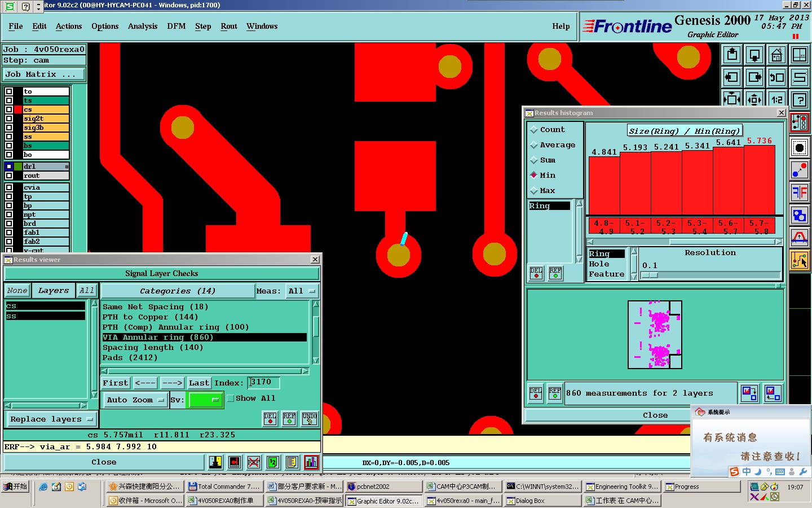
Task: Click the pan up view icon
Action: (x=732, y=55)
